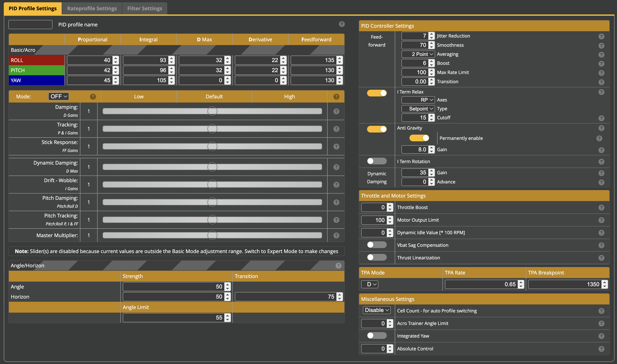The height and width of the screenshot is (364, 617).
Task: Enable the I Term Rotation toggle
Action: pos(376,161)
